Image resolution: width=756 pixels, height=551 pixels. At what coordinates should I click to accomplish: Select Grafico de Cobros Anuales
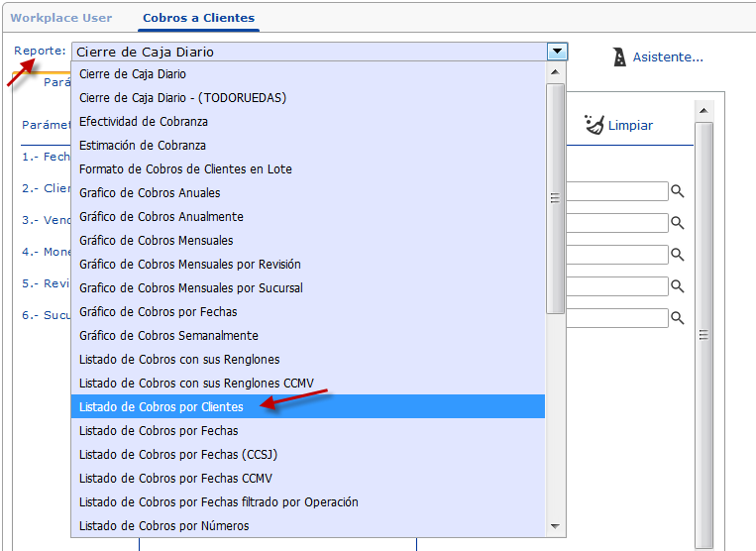click(308, 193)
